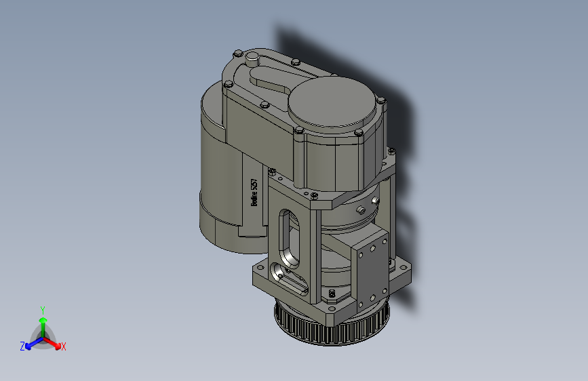Image resolution: width=588 pixels, height=381 pixels.
Task: Select the tall oval slot in the bracket
Action: coord(290,239)
